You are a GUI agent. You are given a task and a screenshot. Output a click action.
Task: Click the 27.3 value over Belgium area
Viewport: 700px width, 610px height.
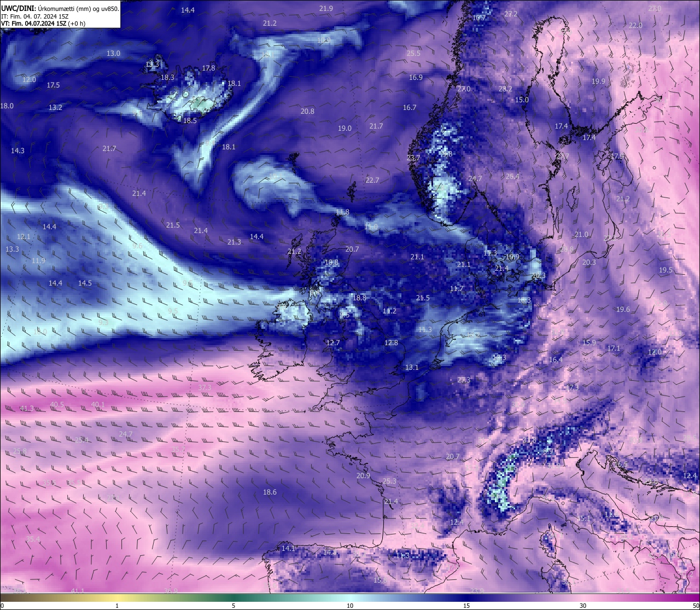464,380
